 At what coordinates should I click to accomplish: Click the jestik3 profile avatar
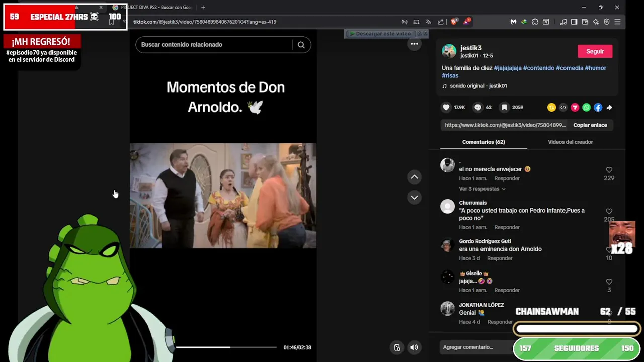(x=449, y=51)
